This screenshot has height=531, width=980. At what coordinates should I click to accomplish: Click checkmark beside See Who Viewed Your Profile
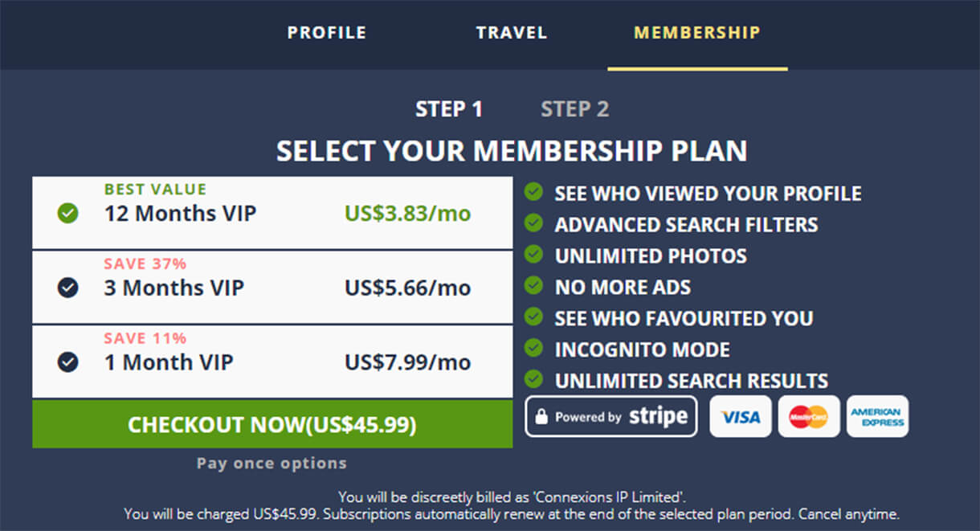tap(533, 192)
